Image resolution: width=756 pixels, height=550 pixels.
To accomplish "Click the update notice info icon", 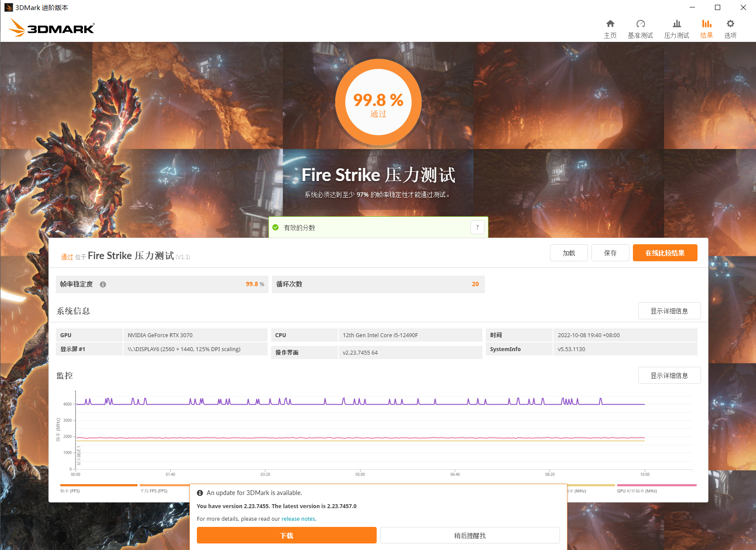I will click(x=200, y=493).
